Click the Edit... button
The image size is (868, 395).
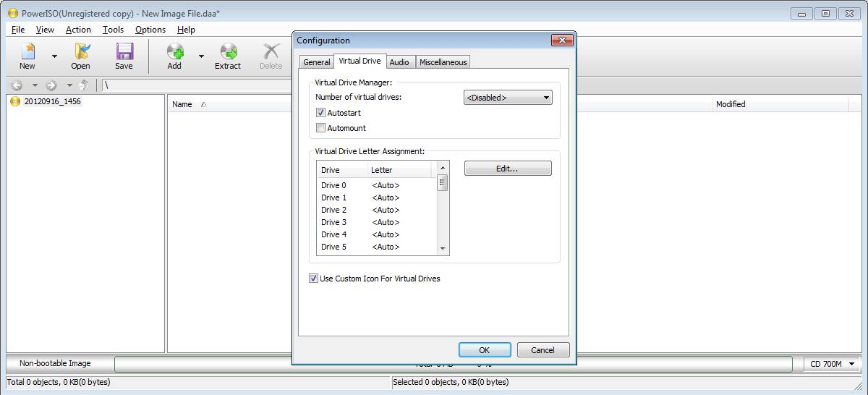coord(508,169)
